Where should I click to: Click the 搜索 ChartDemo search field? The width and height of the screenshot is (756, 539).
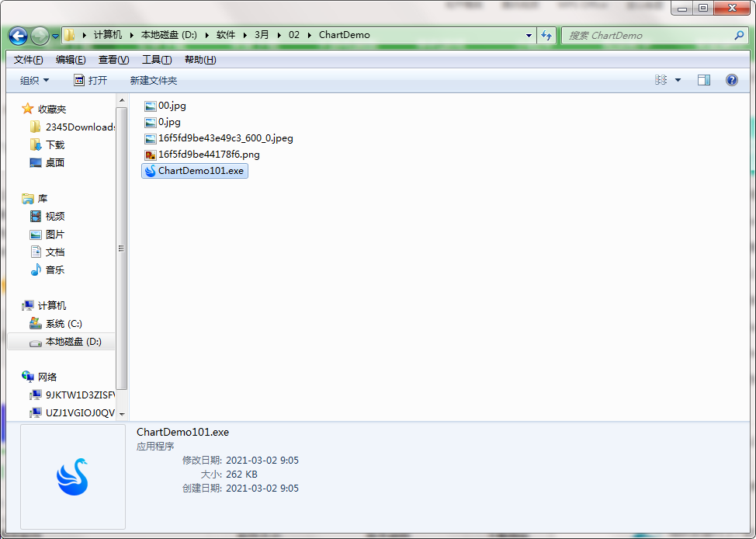point(648,36)
